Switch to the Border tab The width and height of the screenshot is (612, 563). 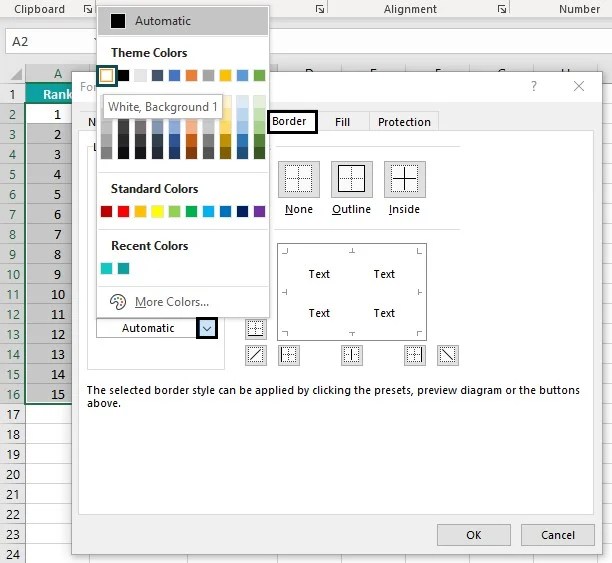[x=292, y=122]
